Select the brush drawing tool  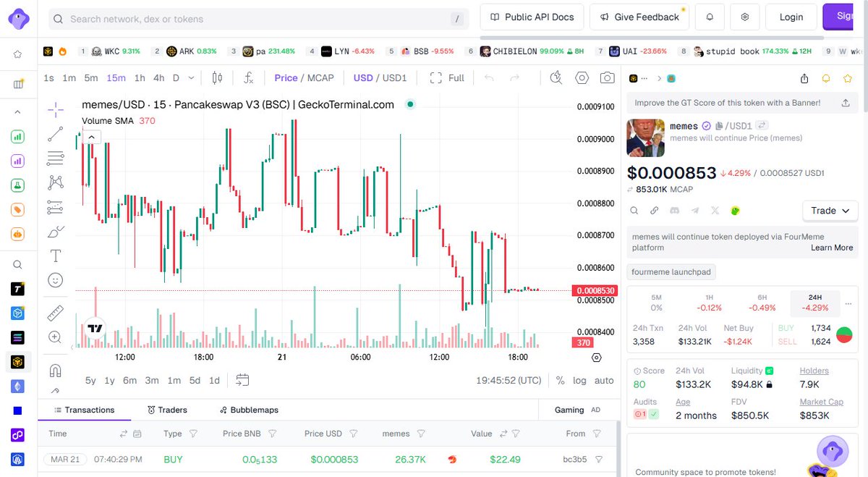click(56, 232)
